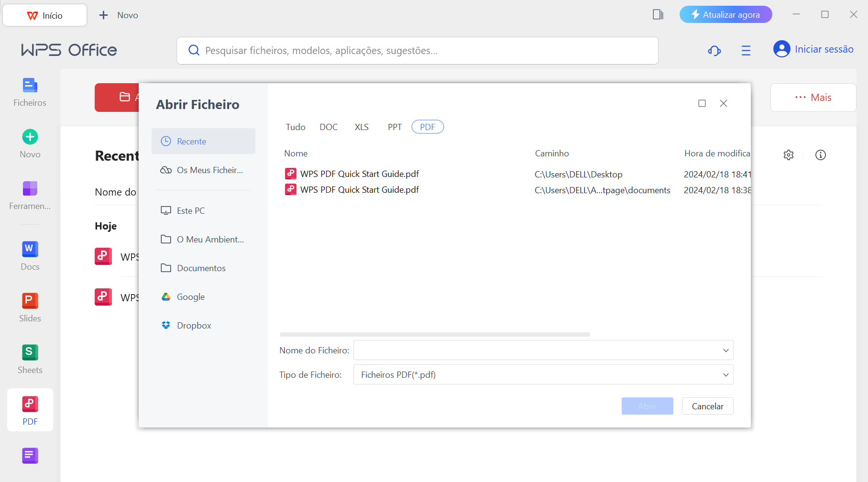This screenshot has height=482, width=868.
Task: Open Ficheiros in the left sidebar
Action: (x=30, y=92)
